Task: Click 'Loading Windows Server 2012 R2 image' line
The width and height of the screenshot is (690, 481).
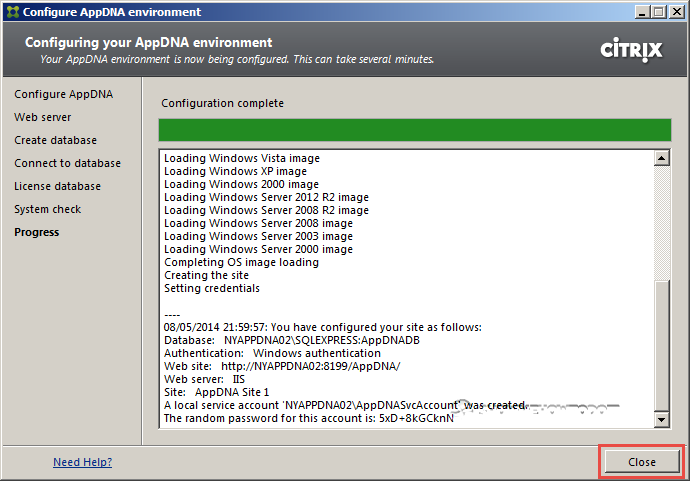Action: (x=266, y=197)
